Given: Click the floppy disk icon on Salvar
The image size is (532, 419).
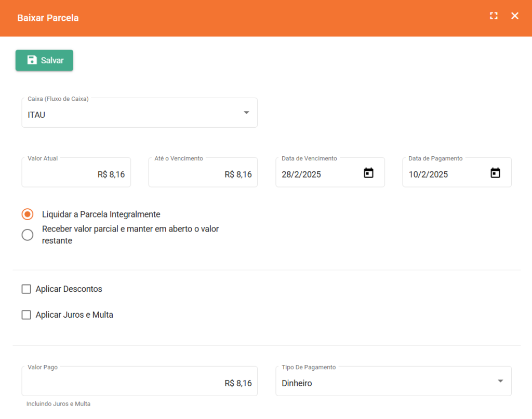Looking at the screenshot, I should 32,60.
